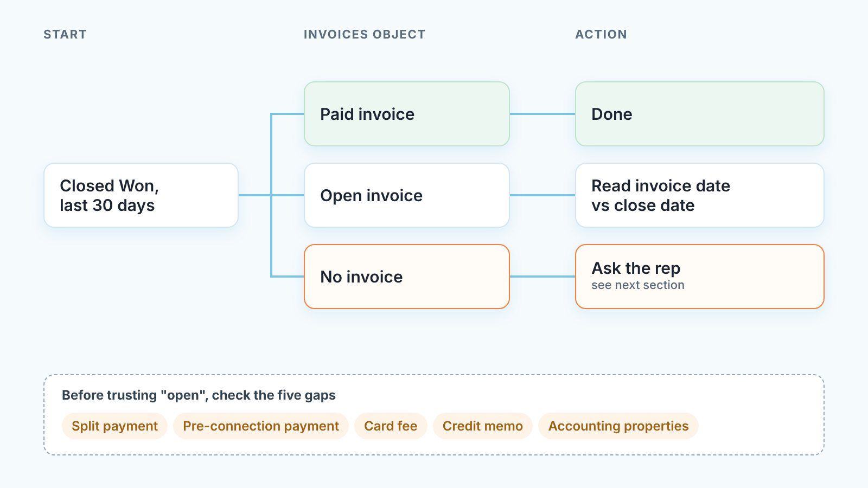Click the "Before trusting "open"" heading text
The image size is (868, 488).
pos(199,395)
